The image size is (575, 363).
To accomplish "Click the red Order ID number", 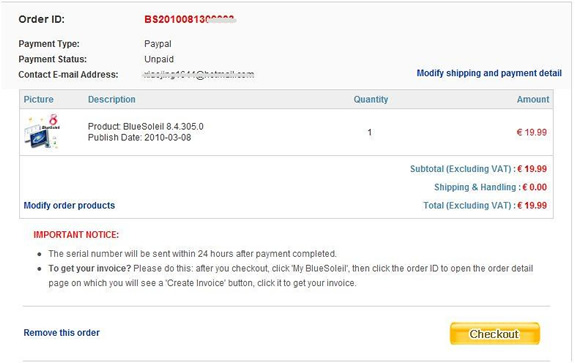I will (190, 19).
